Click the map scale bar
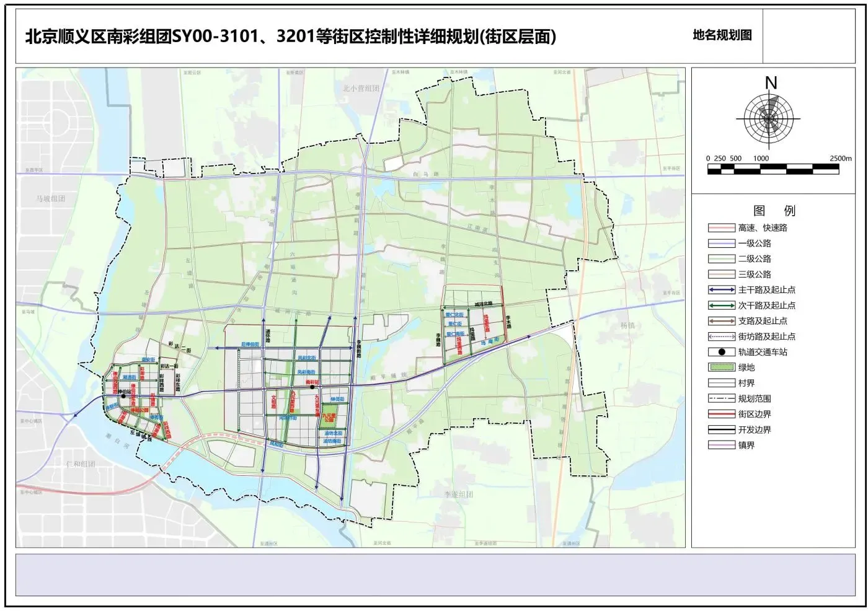This screenshot has width=868, height=611. [773, 169]
